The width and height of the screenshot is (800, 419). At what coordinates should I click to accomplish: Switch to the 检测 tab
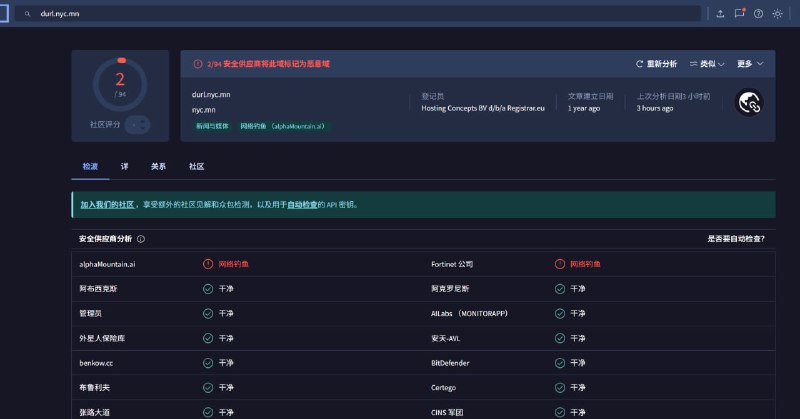click(90, 166)
